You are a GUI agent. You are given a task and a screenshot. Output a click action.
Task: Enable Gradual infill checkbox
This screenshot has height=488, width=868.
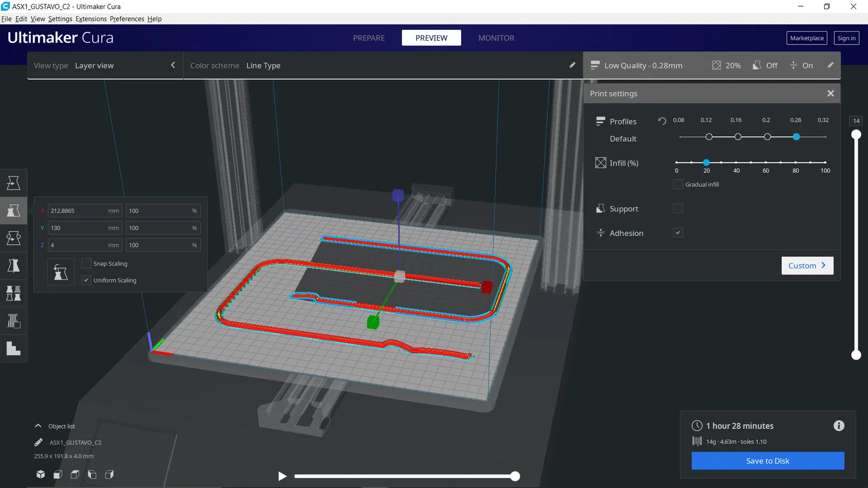point(678,184)
